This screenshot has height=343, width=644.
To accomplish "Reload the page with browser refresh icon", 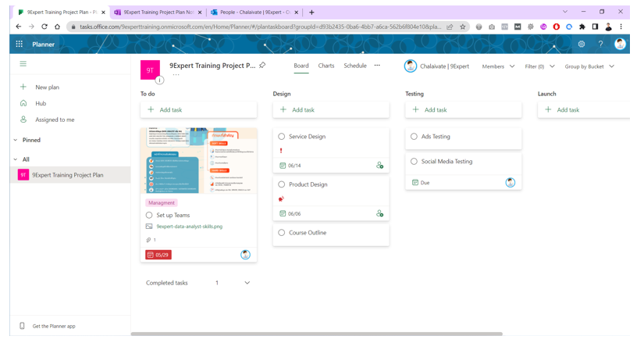I will pos(44,27).
